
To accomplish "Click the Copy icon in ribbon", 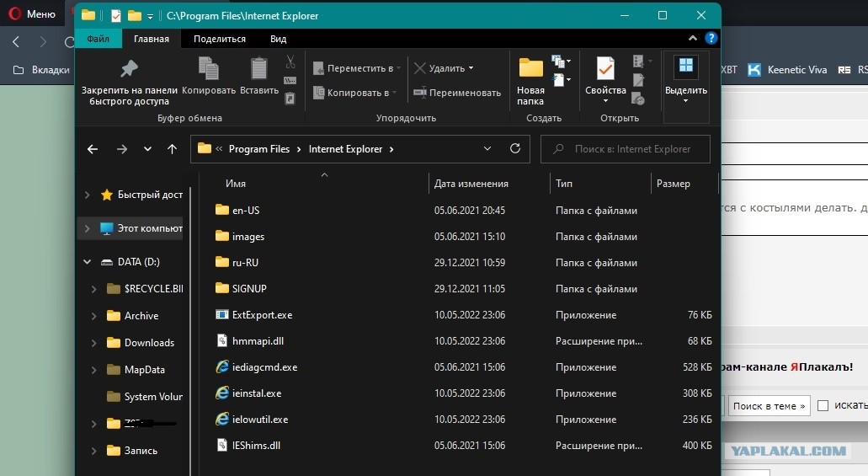I will [x=209, y=69].
